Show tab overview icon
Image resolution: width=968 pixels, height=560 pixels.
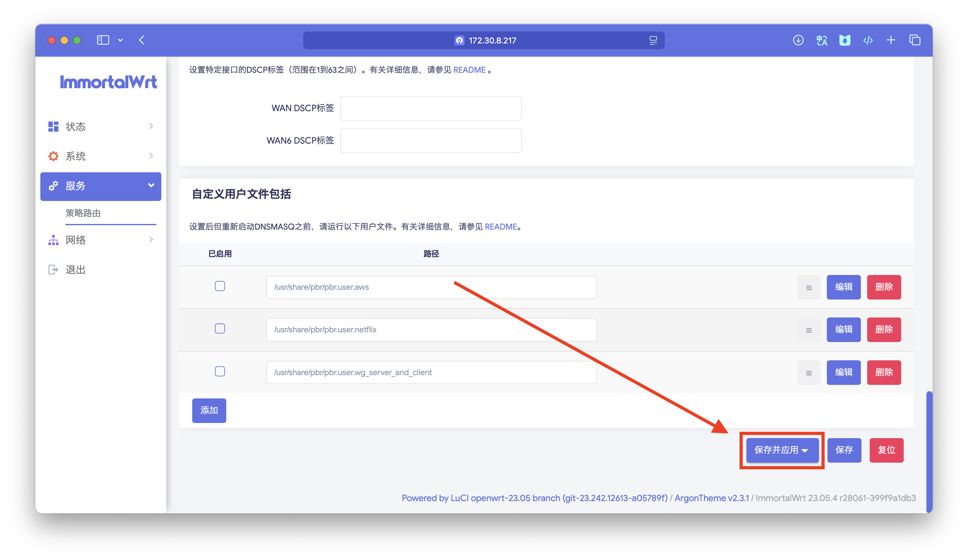(915, 40)
